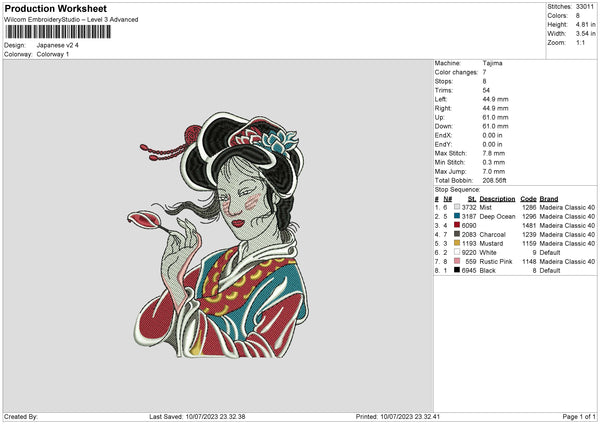
Task: Click the 'Stop Sequence:' label
Action: tap(457, 190)
